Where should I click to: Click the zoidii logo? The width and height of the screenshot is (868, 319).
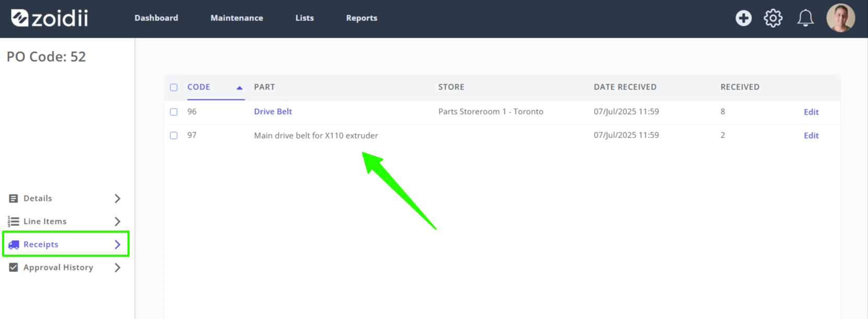tap(50, 18)
